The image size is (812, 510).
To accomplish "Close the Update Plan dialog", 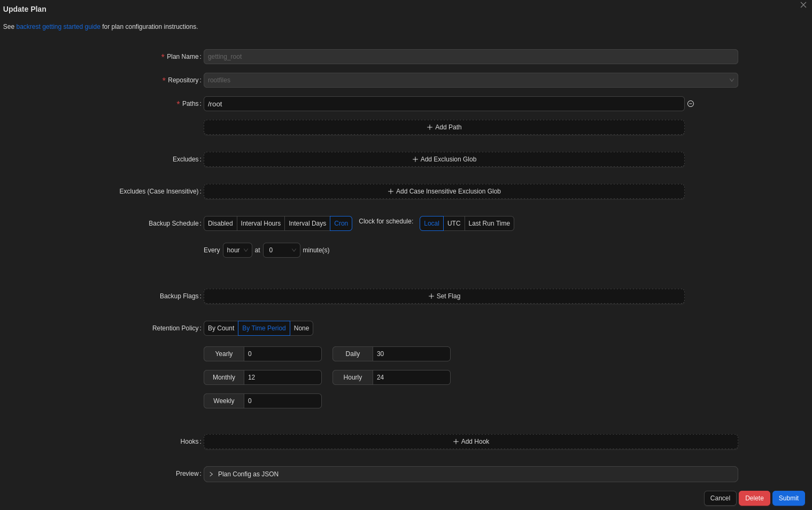I will 803,5.
